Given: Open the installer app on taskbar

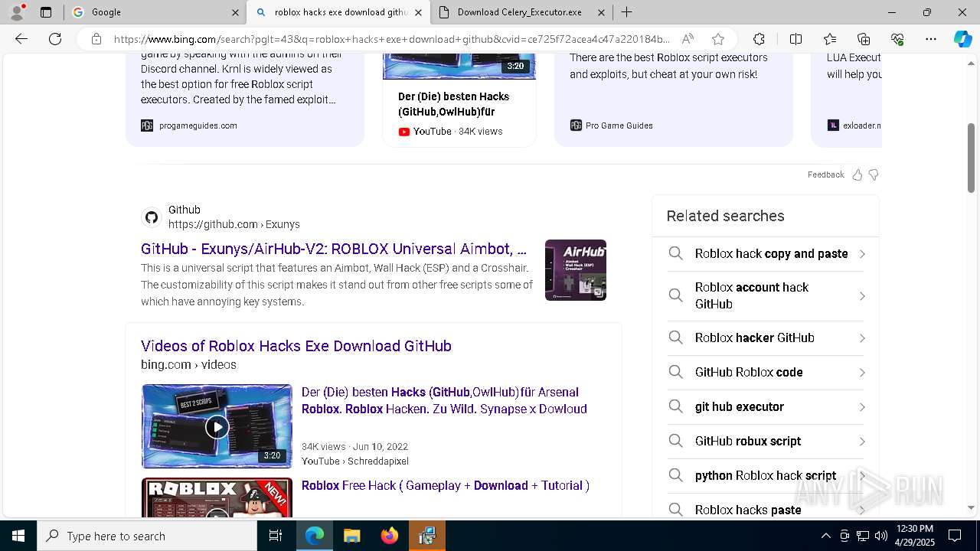Looking at the screenshot, I should coord(426,536).
